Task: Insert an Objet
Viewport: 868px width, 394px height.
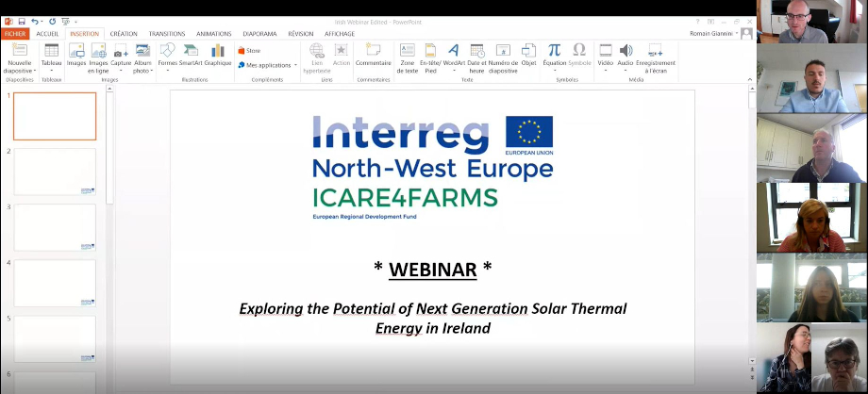Action: coord(528,55)
